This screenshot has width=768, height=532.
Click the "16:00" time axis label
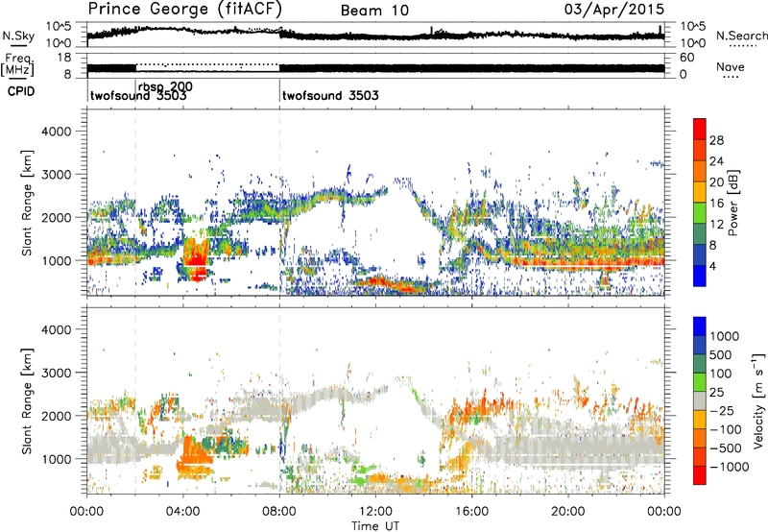click(x=471, y=512)
